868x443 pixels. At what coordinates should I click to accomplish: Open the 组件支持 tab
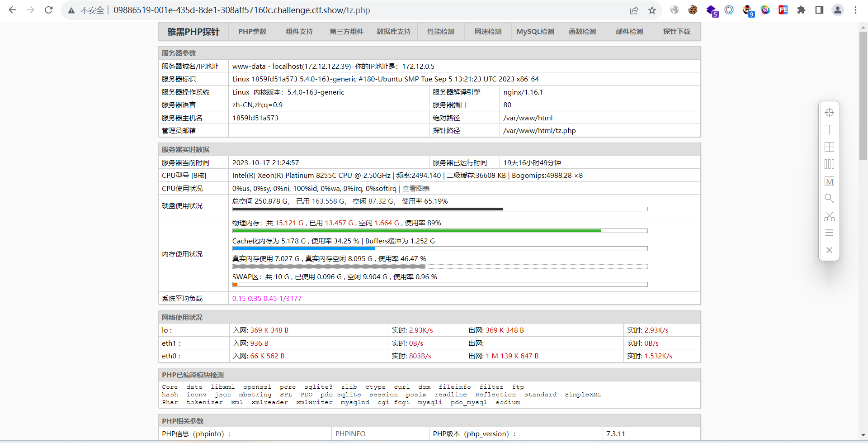tap(299, 32)
